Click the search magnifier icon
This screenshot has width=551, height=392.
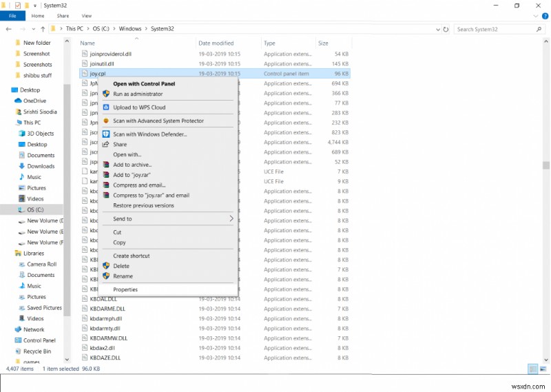(539, 29)
